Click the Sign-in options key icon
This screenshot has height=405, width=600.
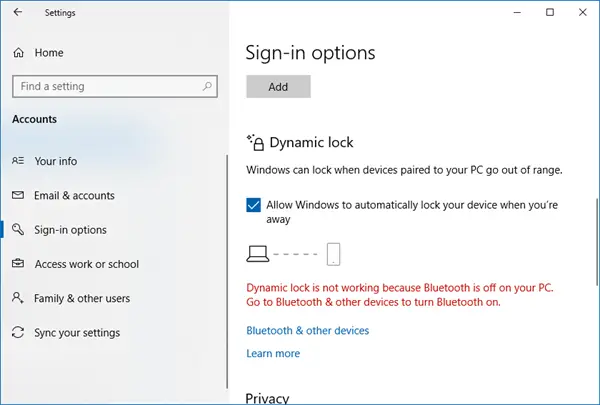point(18,230)
